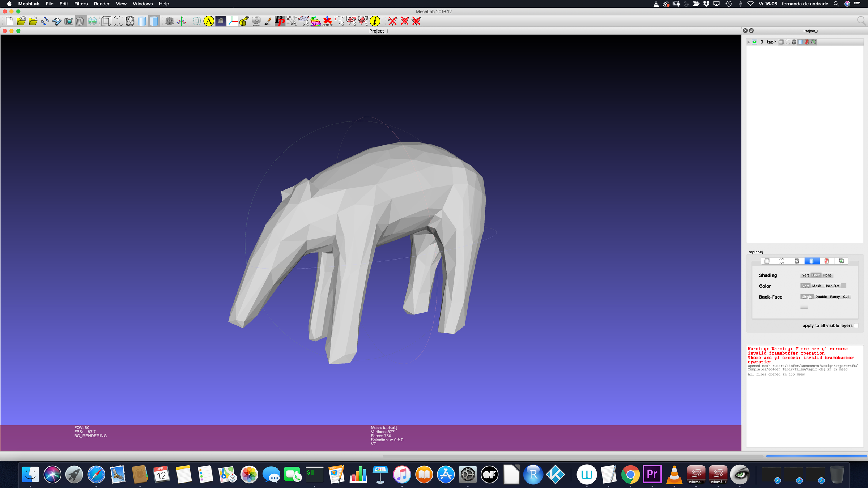Screen dimensions: 868x488
Task: Open the Quality Mapper rainbow bunny tool
Action: pos(315,21)
